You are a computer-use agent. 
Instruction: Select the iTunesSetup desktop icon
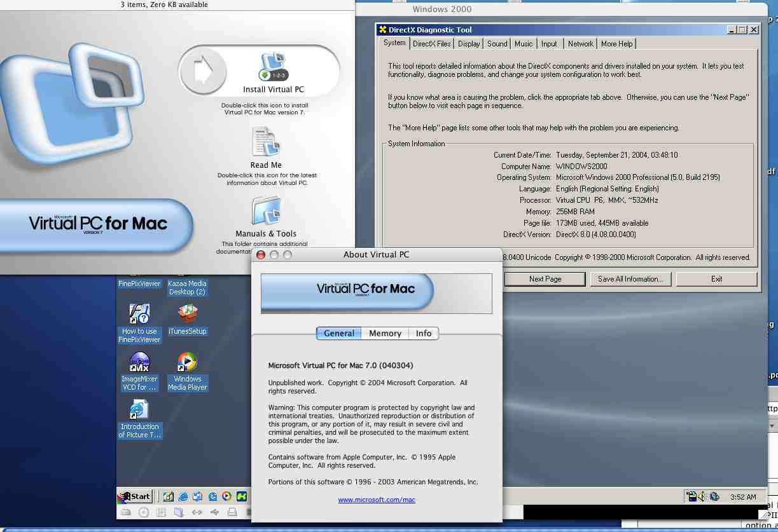tap(187, 319)
